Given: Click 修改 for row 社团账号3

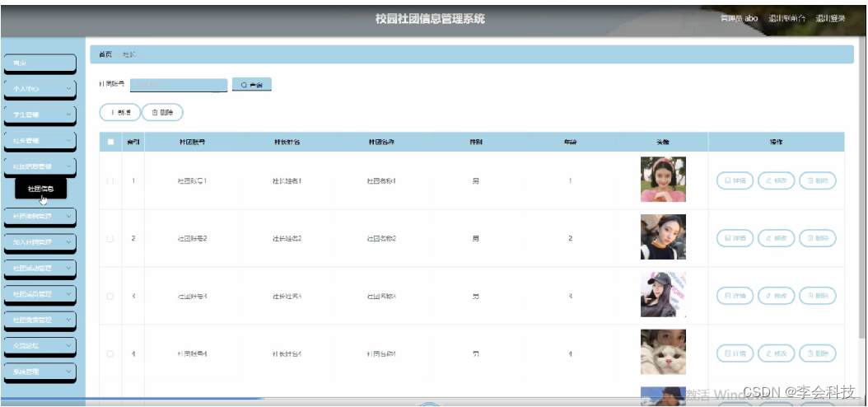Looking at the screenshot, I should [x=776, y=296].
